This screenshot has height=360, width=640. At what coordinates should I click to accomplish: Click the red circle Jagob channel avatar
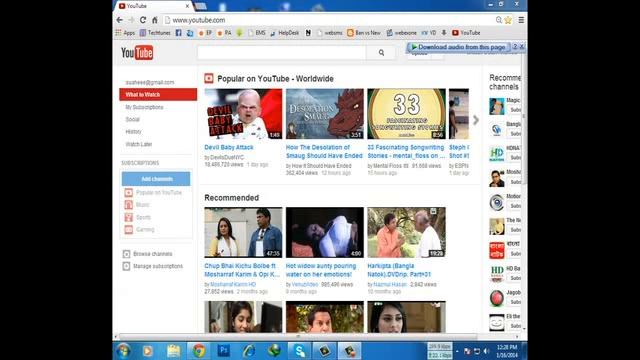[497, 298]
